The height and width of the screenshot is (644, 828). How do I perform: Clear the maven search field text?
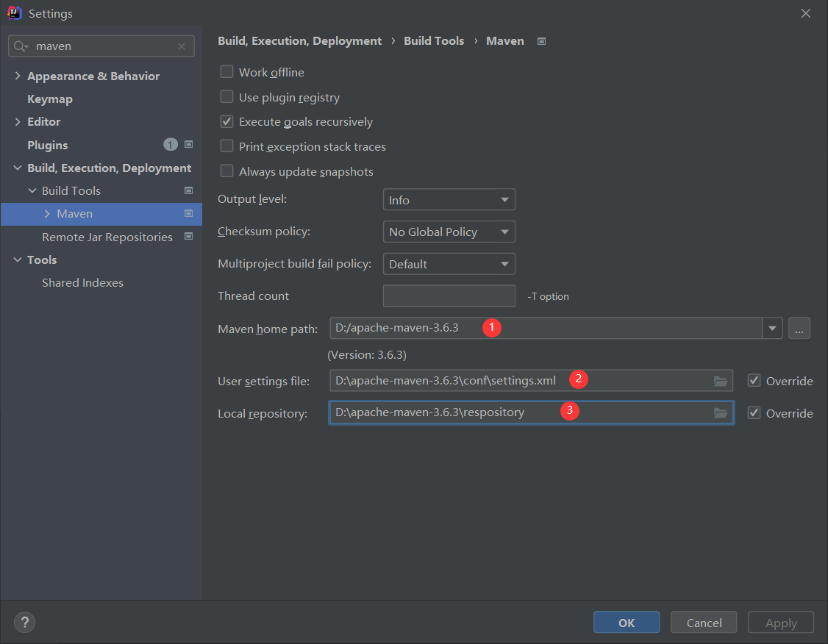pyautogui.click(x=182, y=46)
